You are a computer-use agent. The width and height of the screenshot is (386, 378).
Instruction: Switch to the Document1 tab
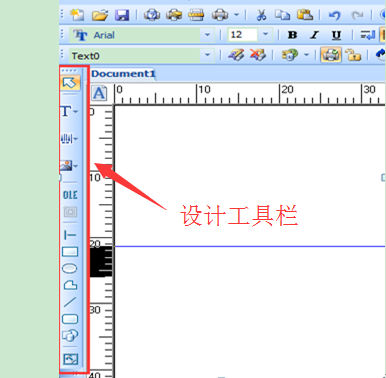[123, 74]
